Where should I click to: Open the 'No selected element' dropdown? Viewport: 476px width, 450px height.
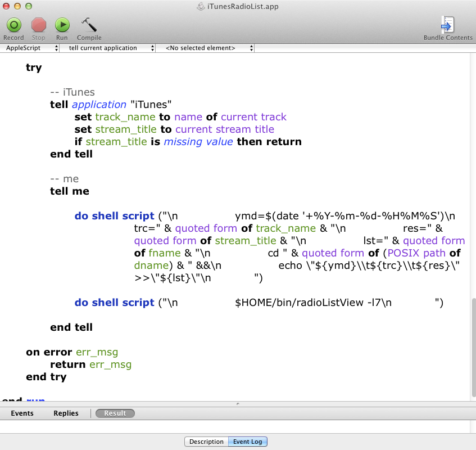[205, 48]
